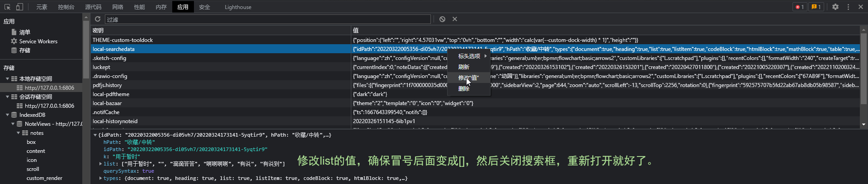The image size is (868, 184).
Task: Collapse the 本地存储空间 tree node
Action: pos(8,78)
